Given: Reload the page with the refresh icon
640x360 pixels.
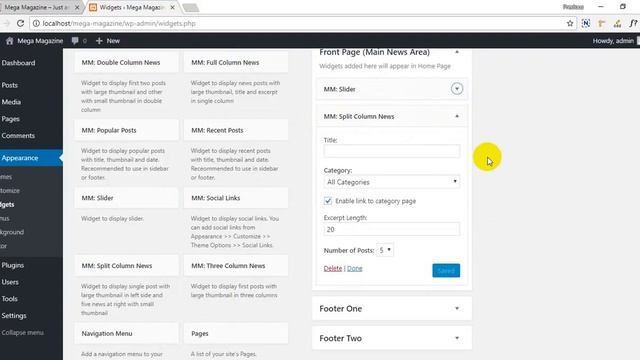Looking at the screenshot, I should pos(20,23).
